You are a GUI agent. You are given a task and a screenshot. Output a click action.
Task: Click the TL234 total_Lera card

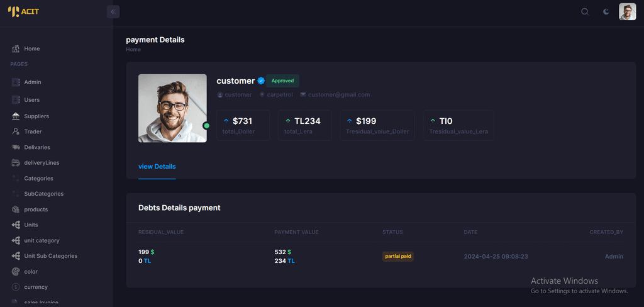[x=305, y=125]
